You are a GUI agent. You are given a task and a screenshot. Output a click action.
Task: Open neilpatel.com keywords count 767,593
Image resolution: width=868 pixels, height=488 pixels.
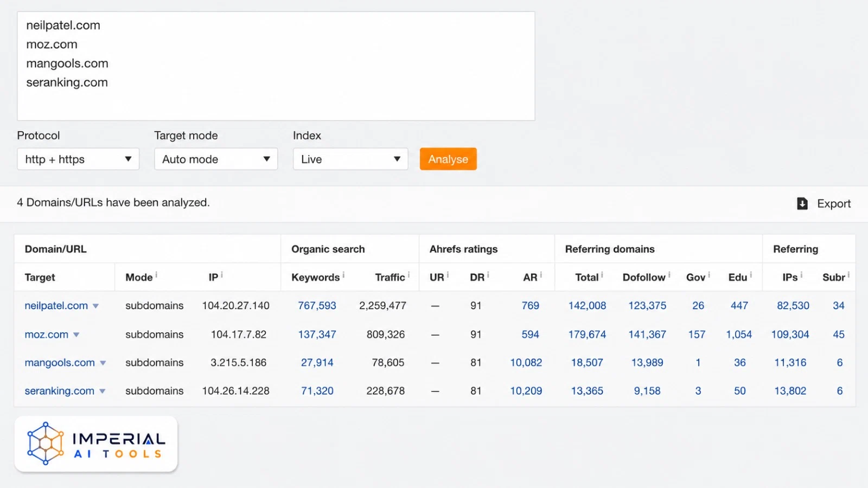coord(317,305)
